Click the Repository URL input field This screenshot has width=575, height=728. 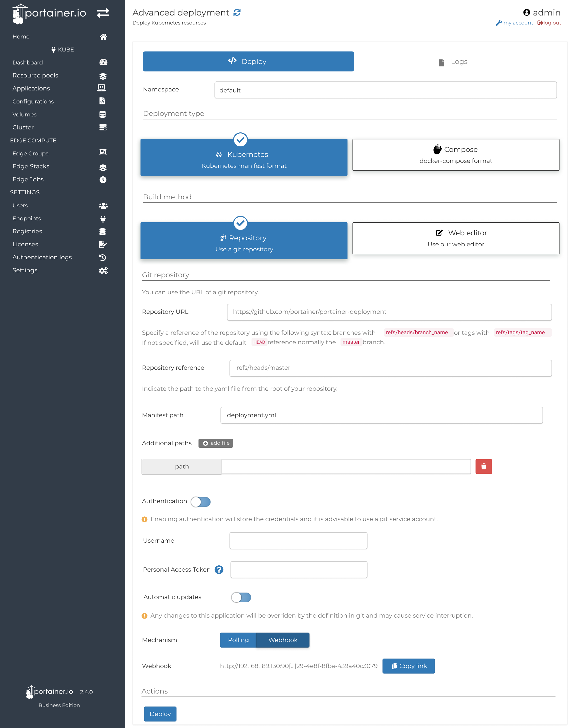coord(389,312)
